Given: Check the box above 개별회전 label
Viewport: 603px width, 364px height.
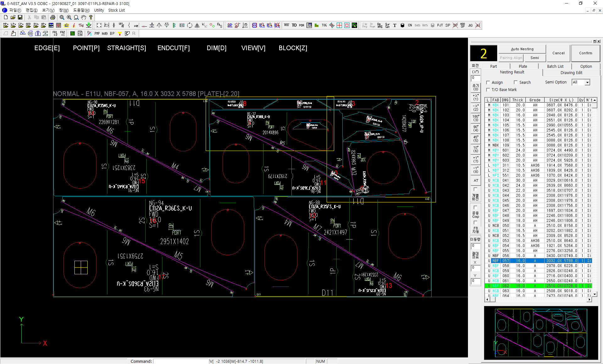Looking at the screenshot, I should (x=475, y=189).
